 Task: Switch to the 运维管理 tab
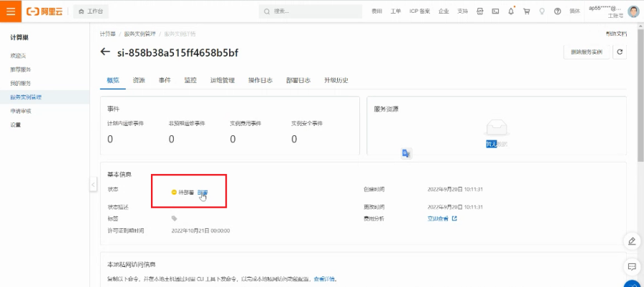(x=223, y=80)
